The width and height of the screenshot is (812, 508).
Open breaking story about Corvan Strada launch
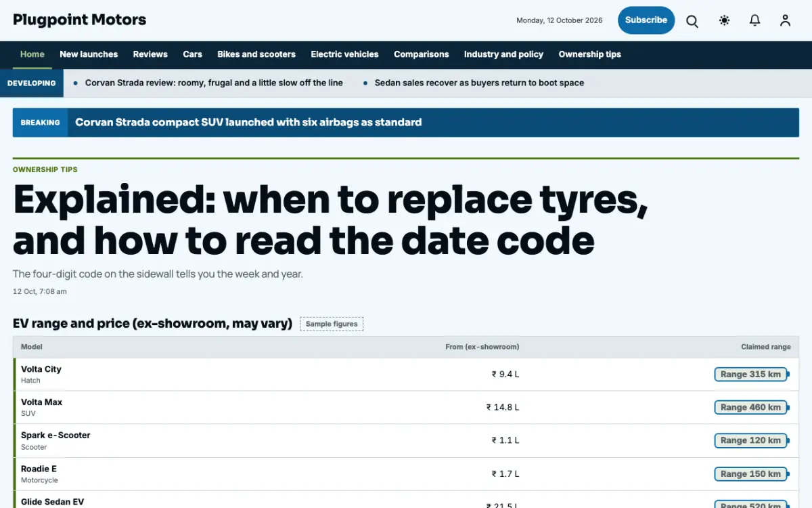pos(248,123)
